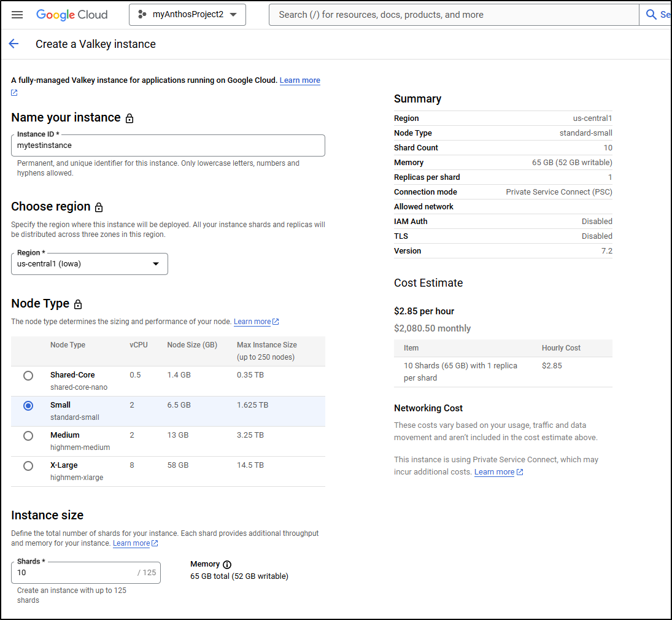
Task: Open the hamburger navigation menu
Action: pyautogui.click(x=17, y=15)
